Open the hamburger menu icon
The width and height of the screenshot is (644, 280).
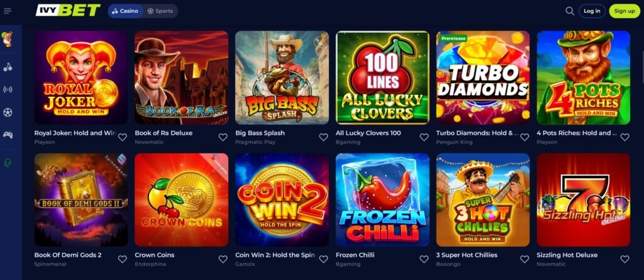point(8,11)
